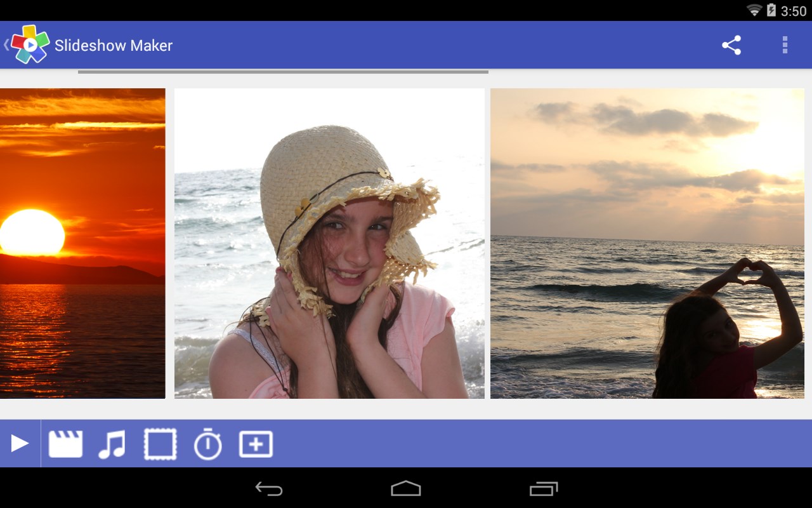The height and width of the screenshot is (508, 812).
Task: Set slide duration with the timer icon
Action: 207,444
